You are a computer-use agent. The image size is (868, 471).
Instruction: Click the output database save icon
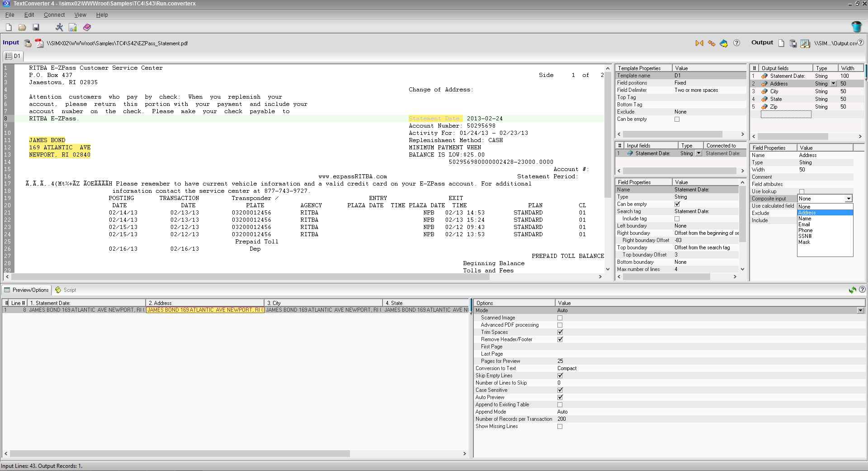(x=793, y=43)
